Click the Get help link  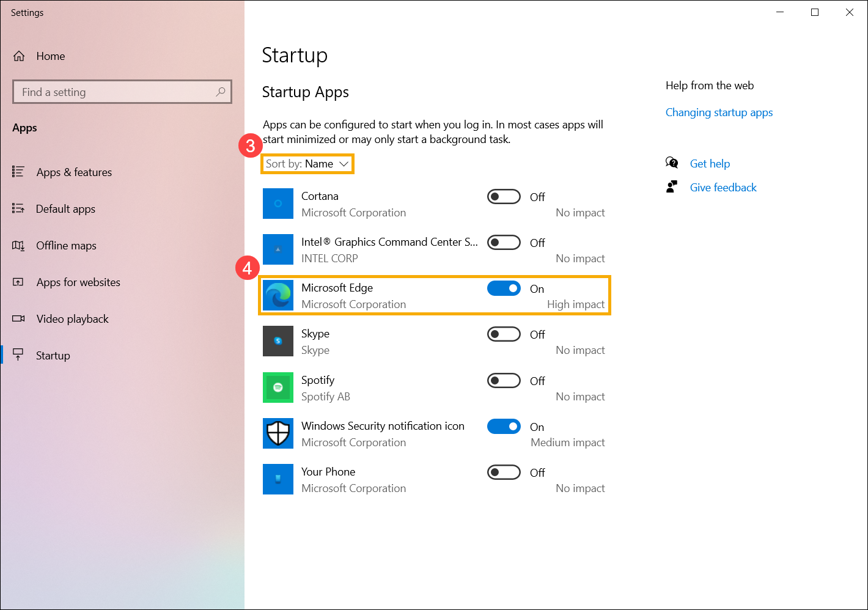(x=710, y=164)
